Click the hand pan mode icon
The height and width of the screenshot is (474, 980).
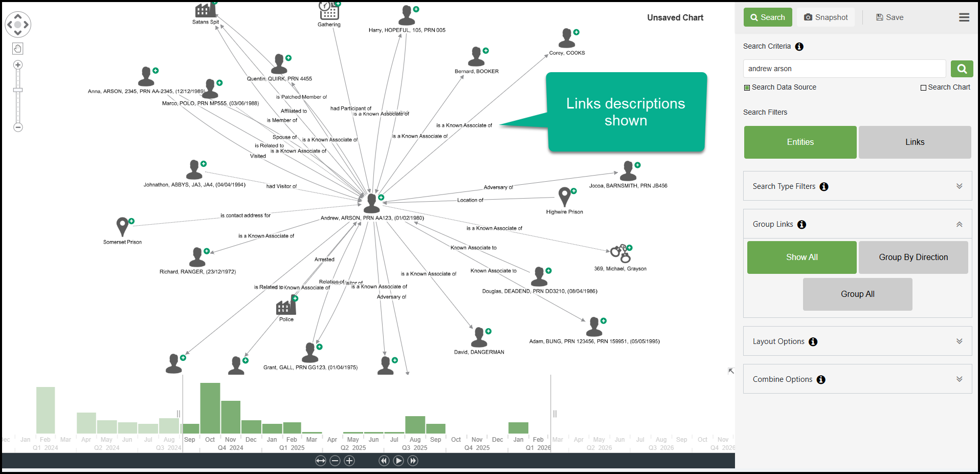pos(18,49)
